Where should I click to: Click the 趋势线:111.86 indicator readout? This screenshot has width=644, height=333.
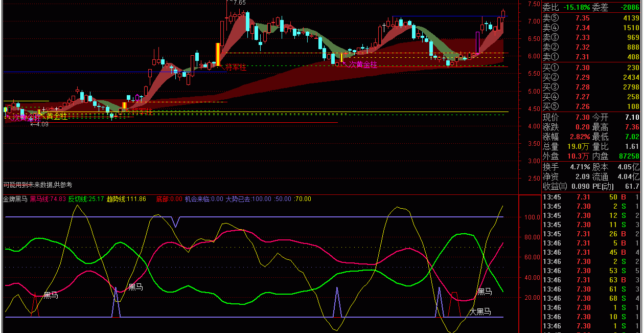point(126,199)
